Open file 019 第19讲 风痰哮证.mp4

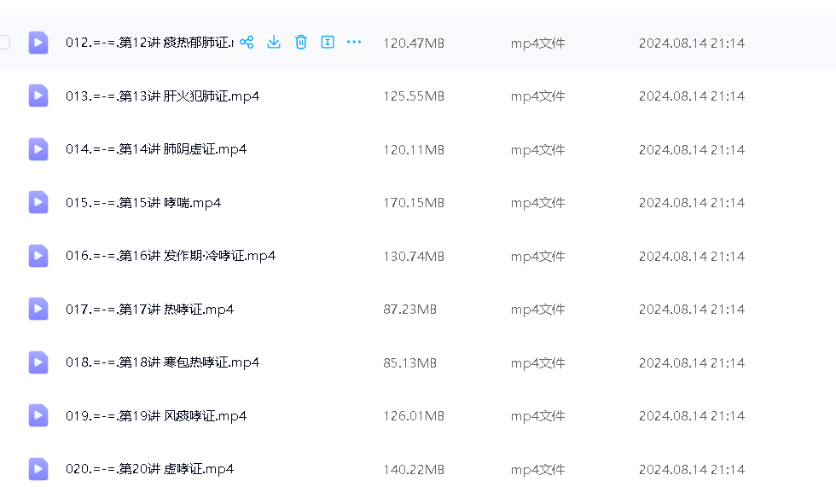click(x=156, y=416)
